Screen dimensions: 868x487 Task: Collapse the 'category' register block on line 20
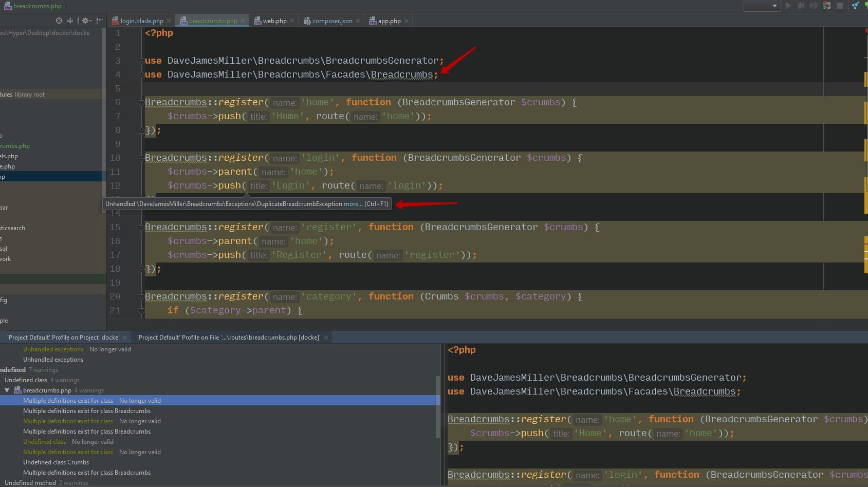coord(141,297)
